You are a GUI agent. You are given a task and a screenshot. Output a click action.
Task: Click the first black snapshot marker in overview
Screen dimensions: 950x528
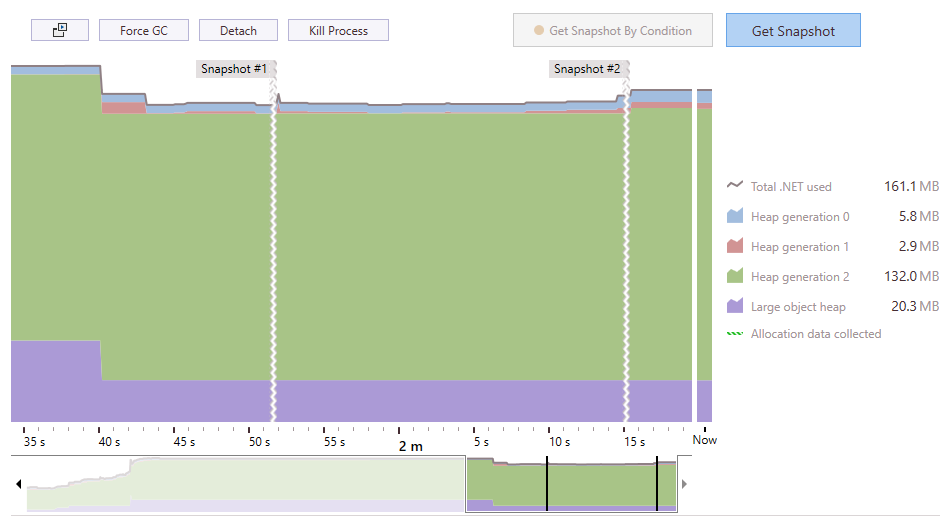tap(547, 484)
